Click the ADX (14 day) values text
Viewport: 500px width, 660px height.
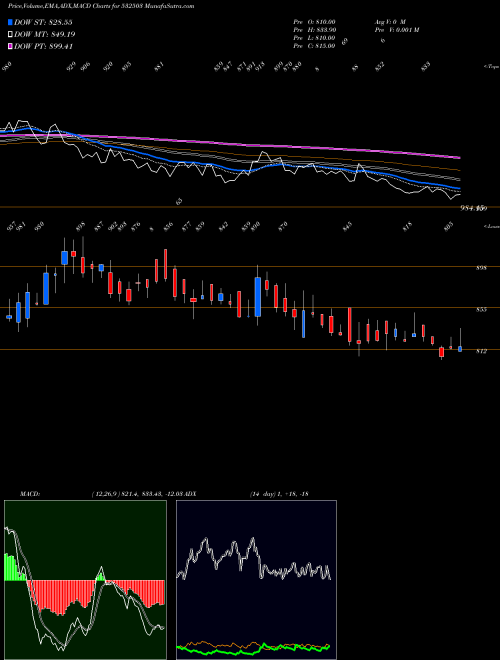click(279, 493)
